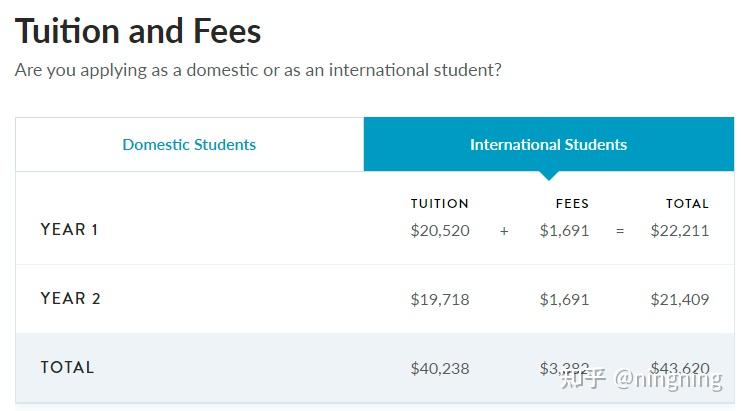Click the TOTAL row label
The image size is (741, 411).
tap(67, 368)
